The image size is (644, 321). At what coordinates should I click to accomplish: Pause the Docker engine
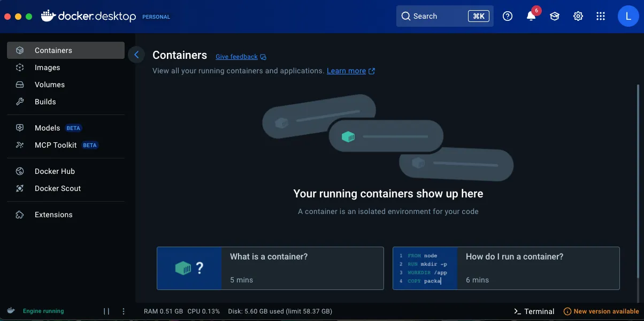click(106, 311)
